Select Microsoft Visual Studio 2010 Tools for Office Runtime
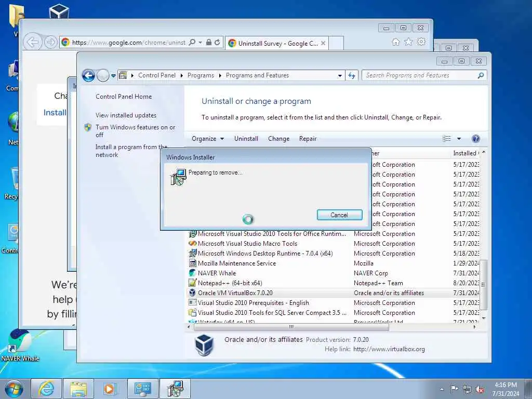532x399 pixels. click(x=272, y=234)
